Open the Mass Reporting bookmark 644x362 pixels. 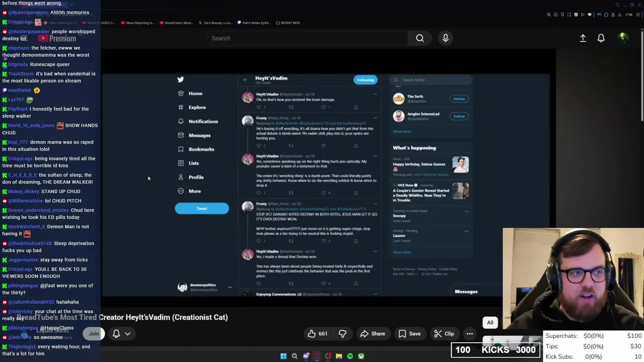click(x=137, y=23)
